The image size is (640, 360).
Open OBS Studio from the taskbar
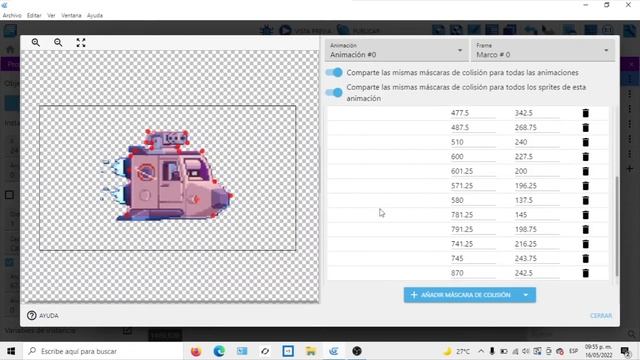pos(357,351)
